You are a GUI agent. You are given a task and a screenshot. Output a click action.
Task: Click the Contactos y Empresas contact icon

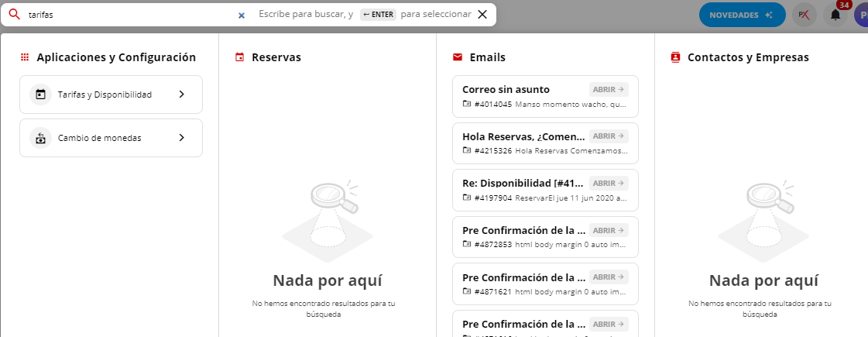click(x=675, y=57)
